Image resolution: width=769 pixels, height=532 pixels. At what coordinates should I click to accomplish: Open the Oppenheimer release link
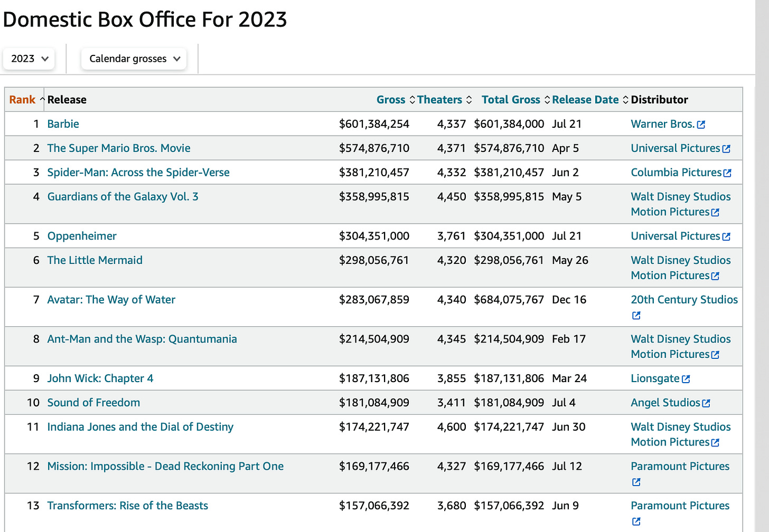[82, 236]
